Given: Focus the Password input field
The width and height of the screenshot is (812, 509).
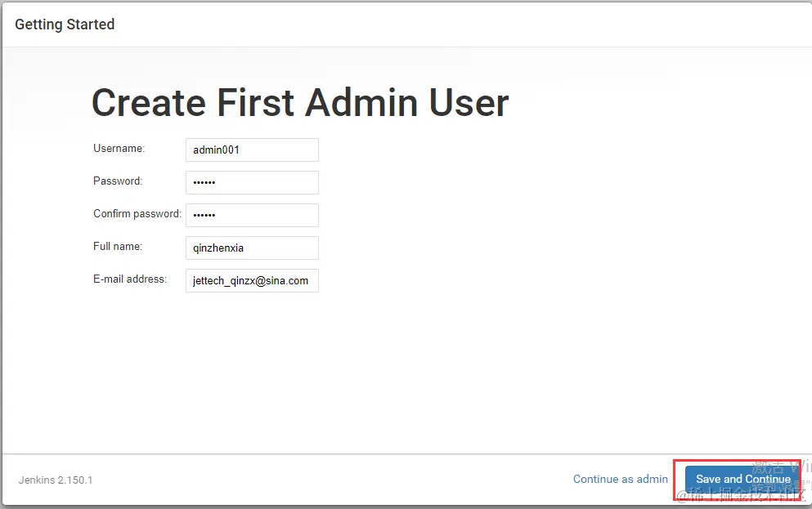Looking at the screenshot, I should 252,182.
